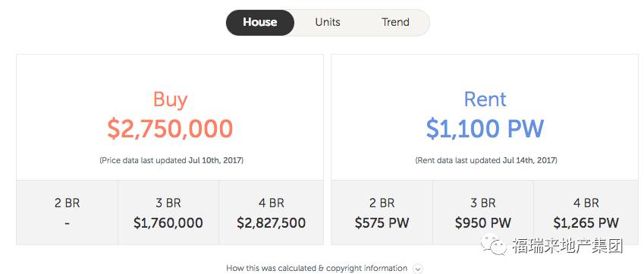Open the Trend tab
The width and height of the screenshot is (644, 274).
[395, 22]
